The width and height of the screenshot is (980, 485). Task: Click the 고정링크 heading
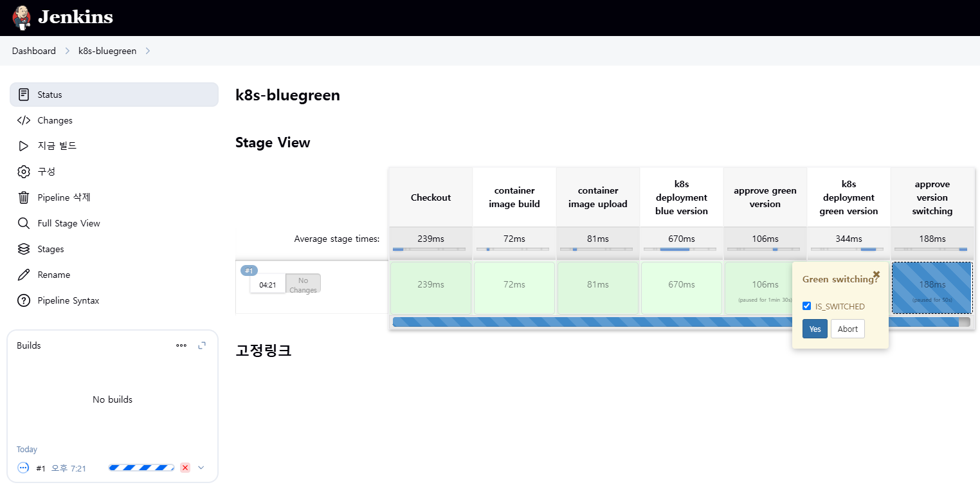point(264,351)
